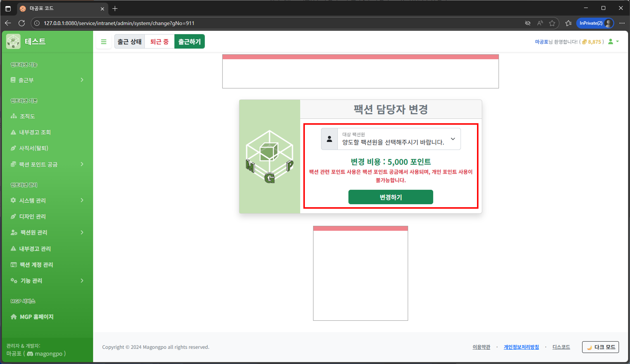Select the 조직도 organization chart icon
The height and width of the screenshot is (364, 630).
tap(14, 116)
